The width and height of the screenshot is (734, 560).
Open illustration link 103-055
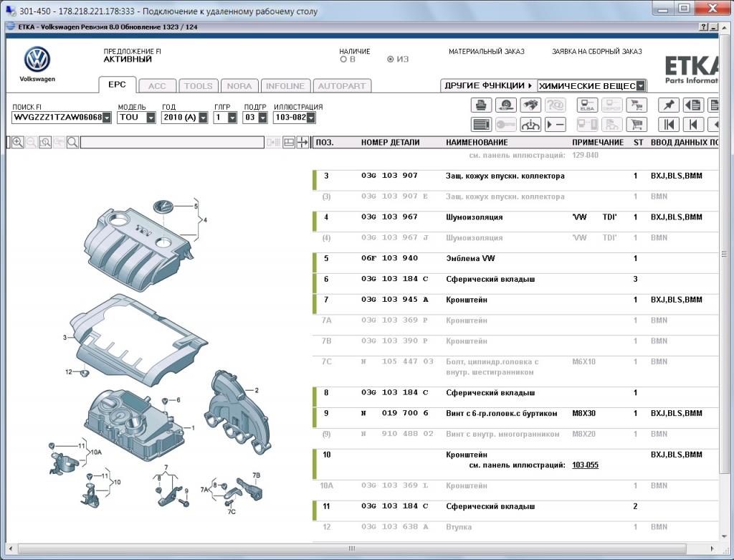point(585,465)
